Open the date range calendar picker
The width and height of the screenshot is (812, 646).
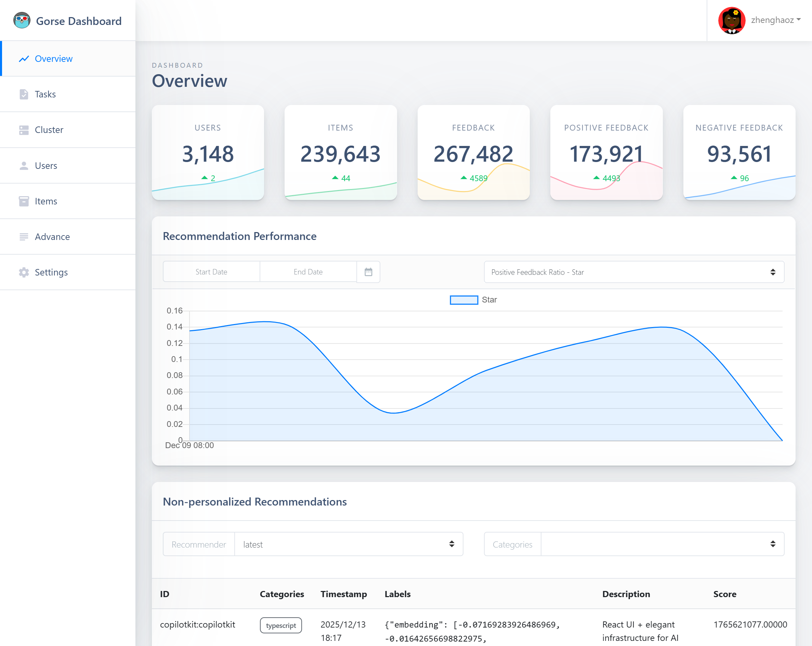(368, 272)
